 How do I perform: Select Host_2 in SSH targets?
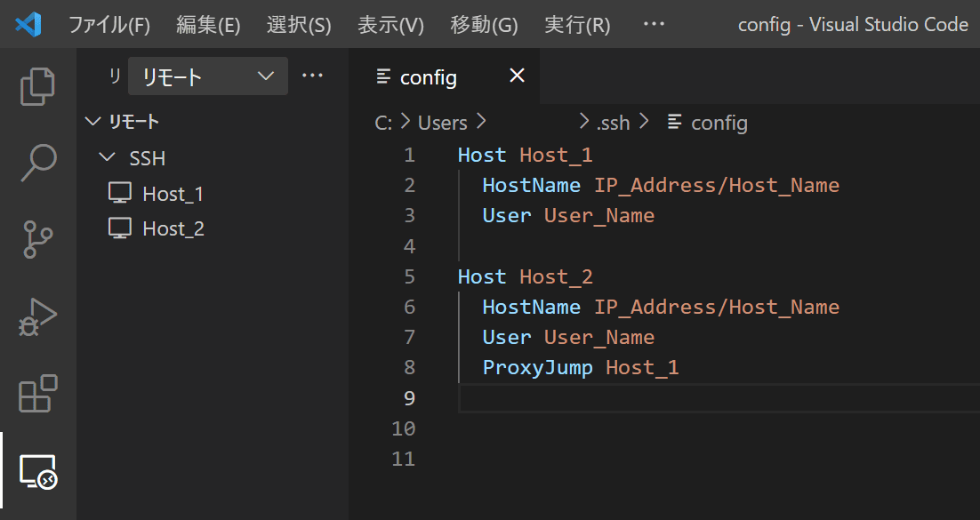[x=173, y=228]
